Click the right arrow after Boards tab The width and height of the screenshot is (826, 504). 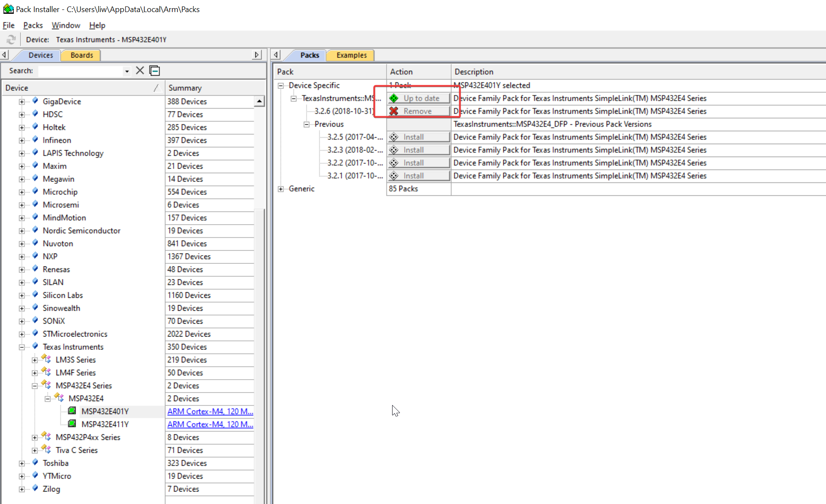[x=257, y=55]
